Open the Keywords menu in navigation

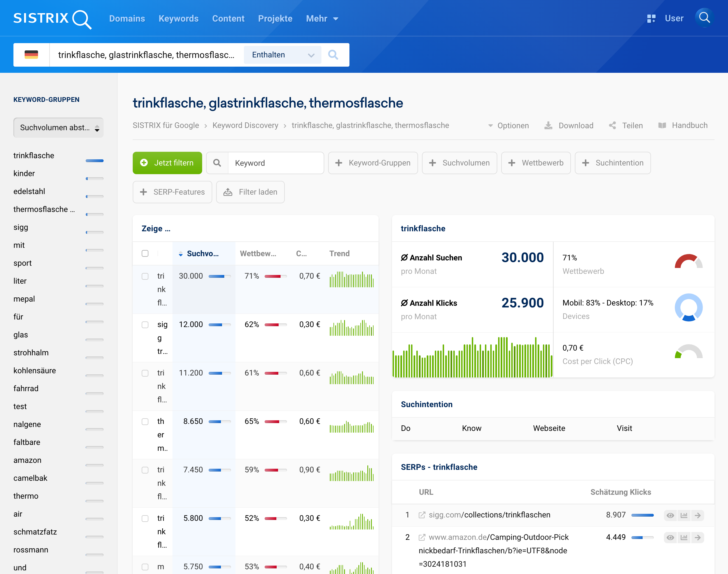tap(178, 18)
